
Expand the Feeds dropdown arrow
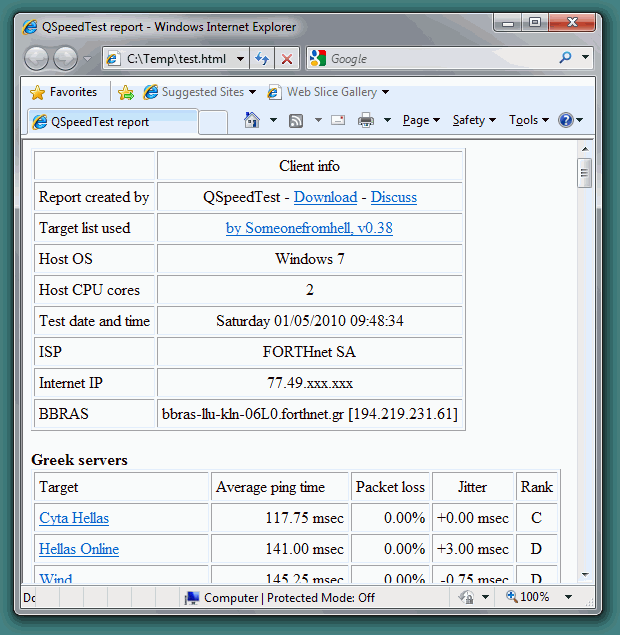[318, 120]
